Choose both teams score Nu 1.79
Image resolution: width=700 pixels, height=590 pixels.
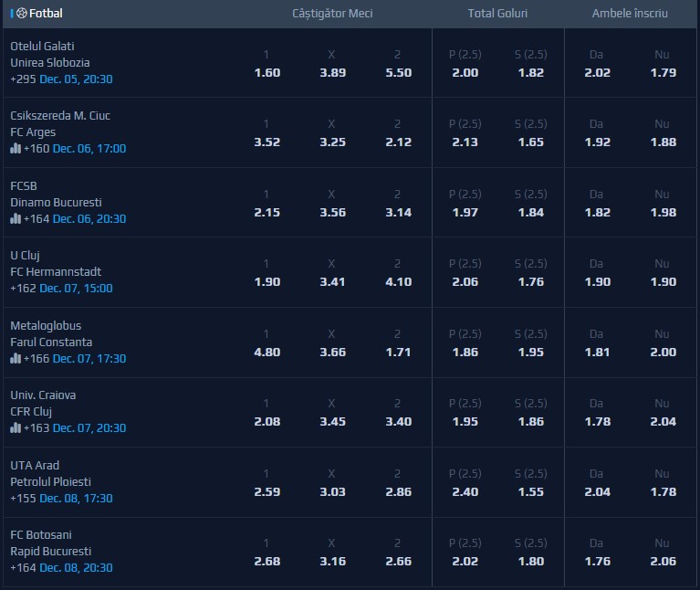coord(663,72)
